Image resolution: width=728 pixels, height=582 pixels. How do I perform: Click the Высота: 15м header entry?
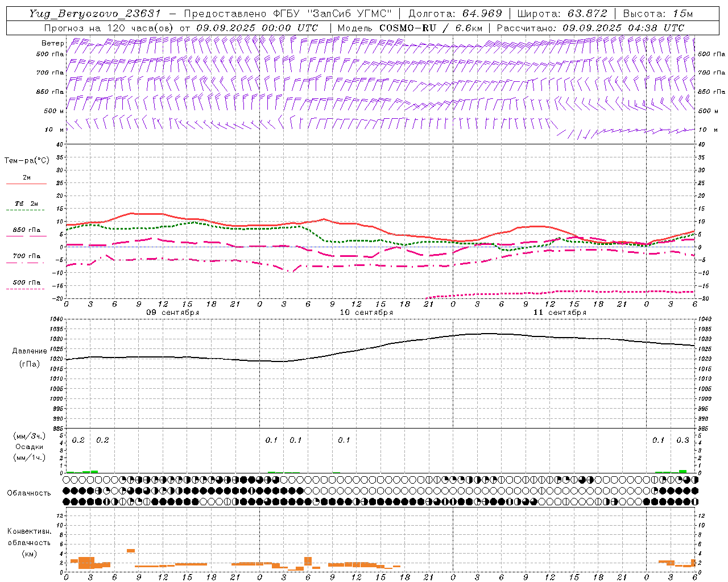point(658,14)
